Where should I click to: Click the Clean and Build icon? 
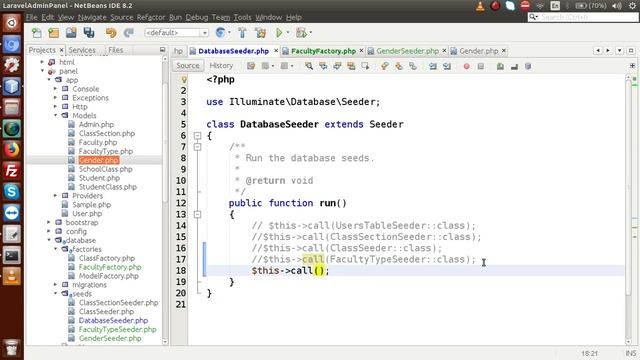pos(260,33)
